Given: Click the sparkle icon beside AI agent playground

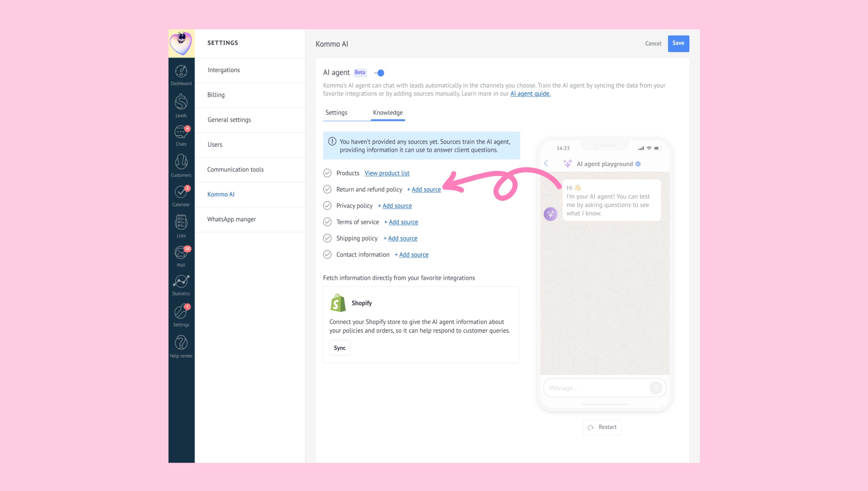Looking at the screenshot, I should click(x=568, y=164).
